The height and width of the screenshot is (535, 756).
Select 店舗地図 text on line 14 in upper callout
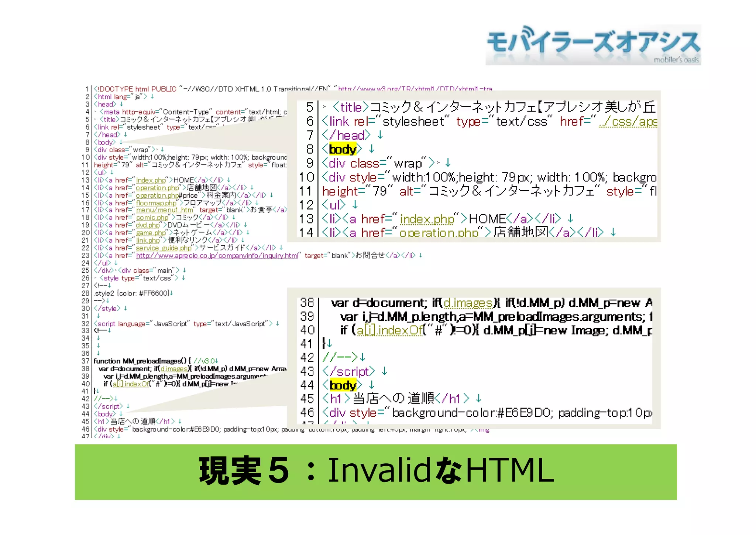[520, 233]
